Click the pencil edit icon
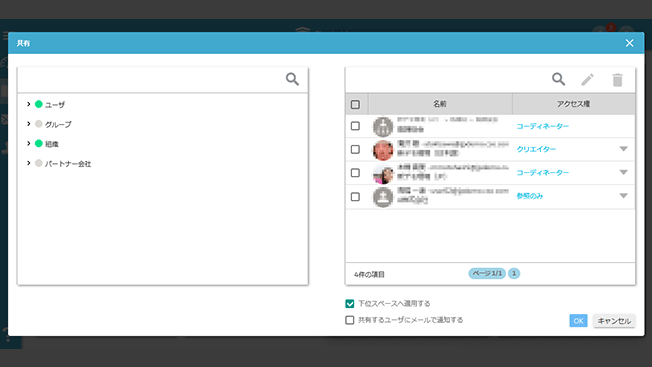Image resolution: width=652 pixels, height=367 pixels. pyautogui.click(x=588, y=79)
